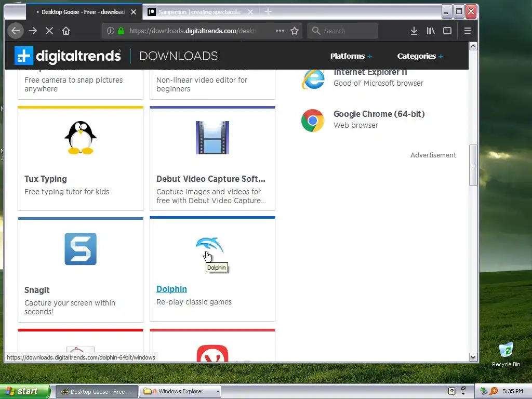Open the Firefox hamburger menu
The height and width of the screenshot is (399, 532).
coord(468,31)
